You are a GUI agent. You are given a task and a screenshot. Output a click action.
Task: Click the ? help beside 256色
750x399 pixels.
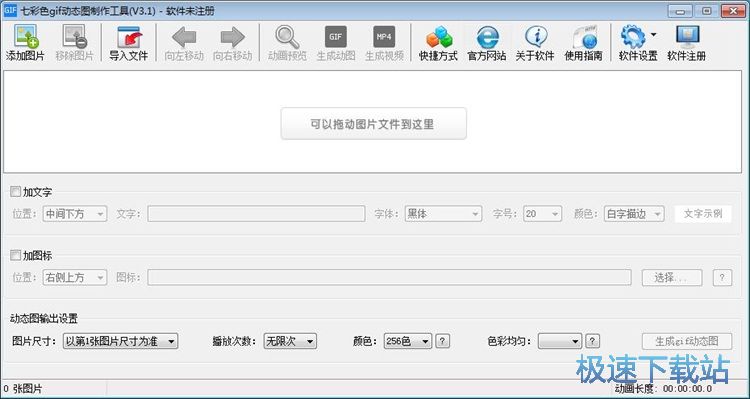click(442, 341)
